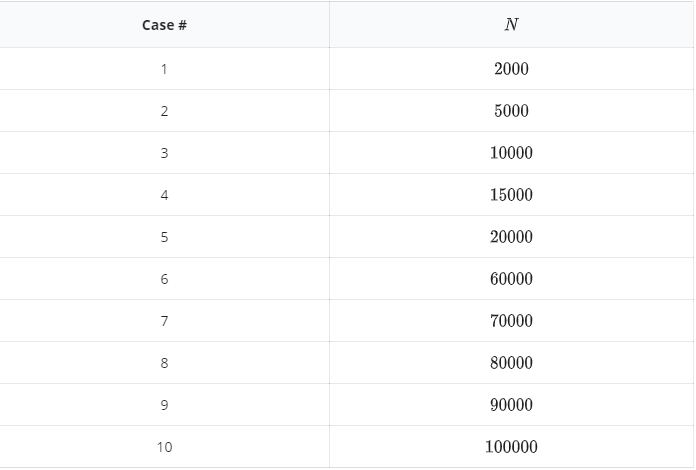This screenshot has width=696, height=470.
Task: Select the cell with value 2000
Action: click(511, 69)
